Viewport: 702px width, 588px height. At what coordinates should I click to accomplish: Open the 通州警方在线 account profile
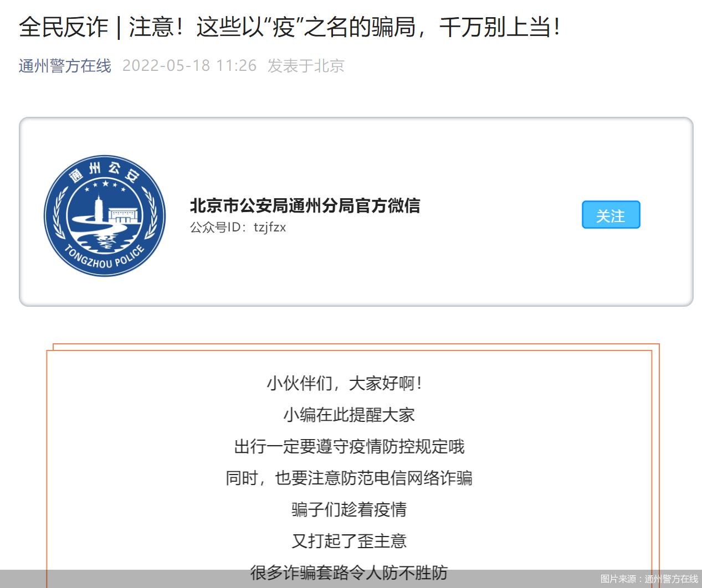63,66
